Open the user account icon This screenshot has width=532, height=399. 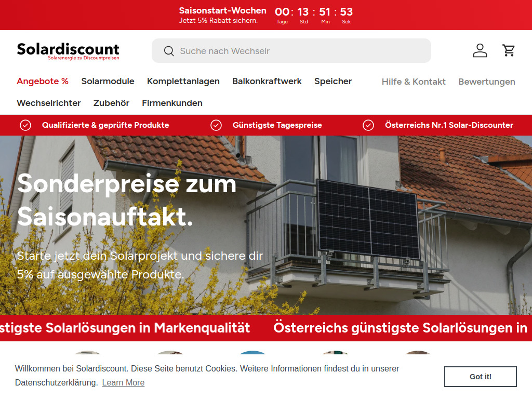[x=480, y=50]
